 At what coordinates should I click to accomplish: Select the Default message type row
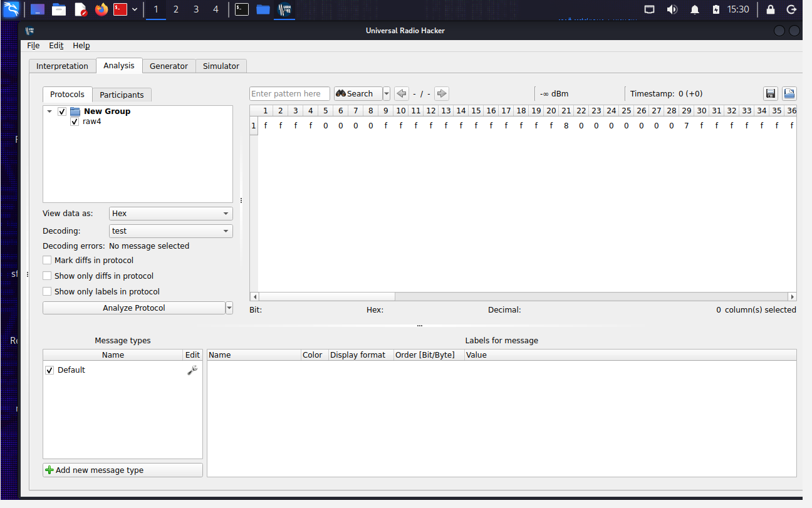click(122, 370)
